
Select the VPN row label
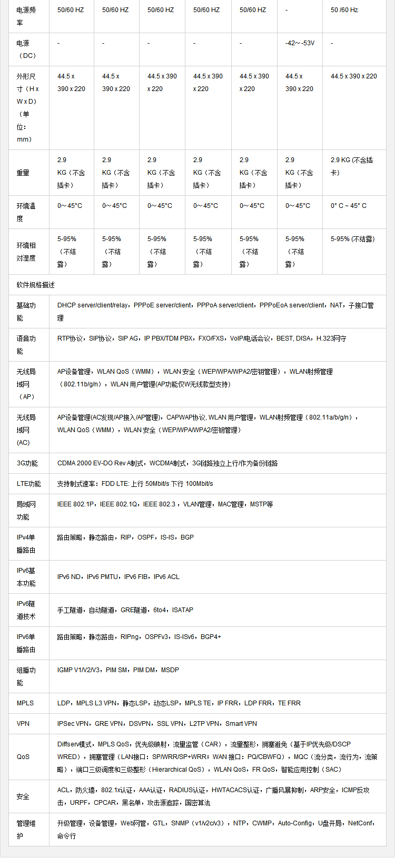[x=23, y=724]
